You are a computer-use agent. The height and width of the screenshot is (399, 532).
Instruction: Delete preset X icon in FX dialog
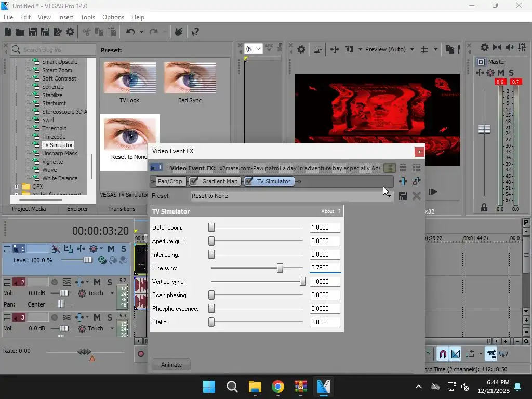click(x=416, y=196)
